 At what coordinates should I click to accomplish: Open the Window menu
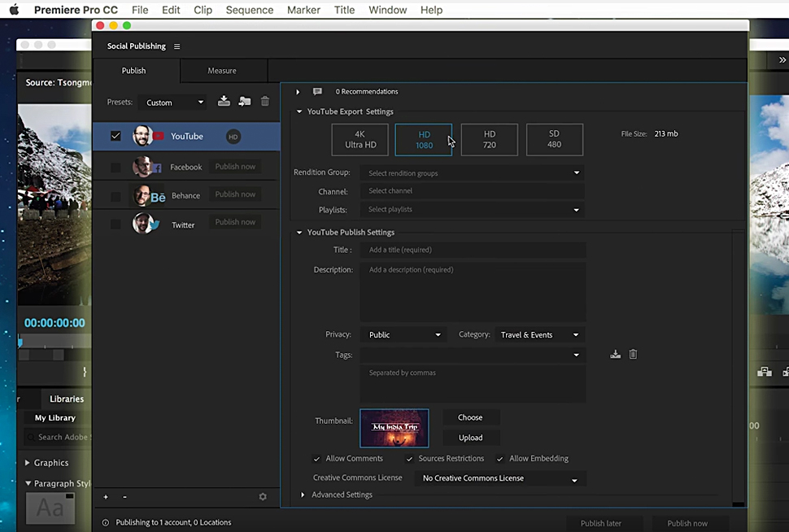[387, 10]
